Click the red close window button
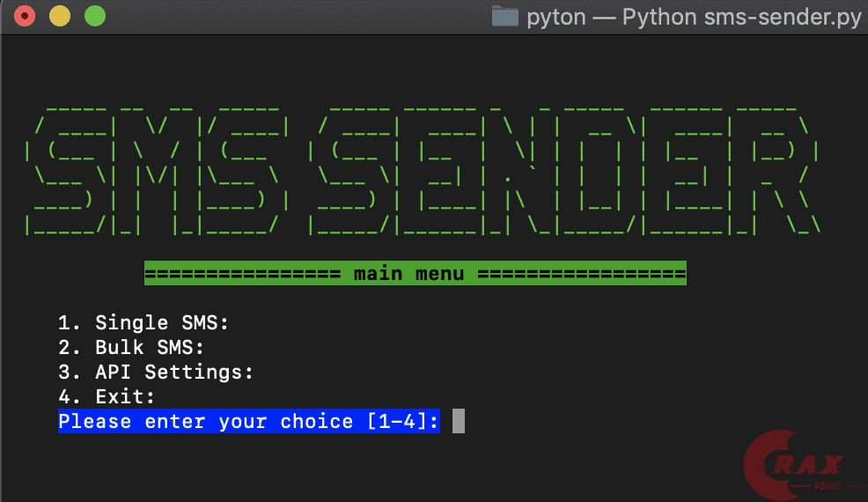The height and width of the screenshot is (502, 868). pos(25,16)
